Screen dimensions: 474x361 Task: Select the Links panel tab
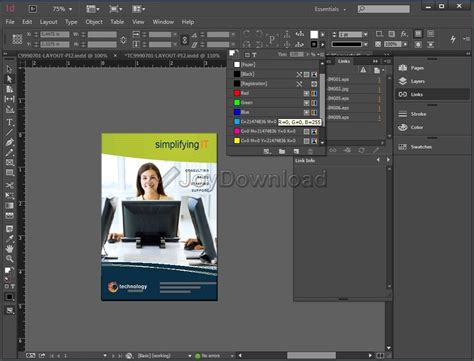click(344, 61)
